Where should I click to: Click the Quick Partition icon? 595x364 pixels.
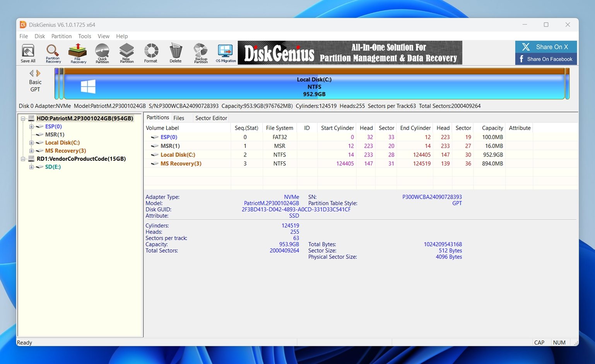tap(102, 53)
